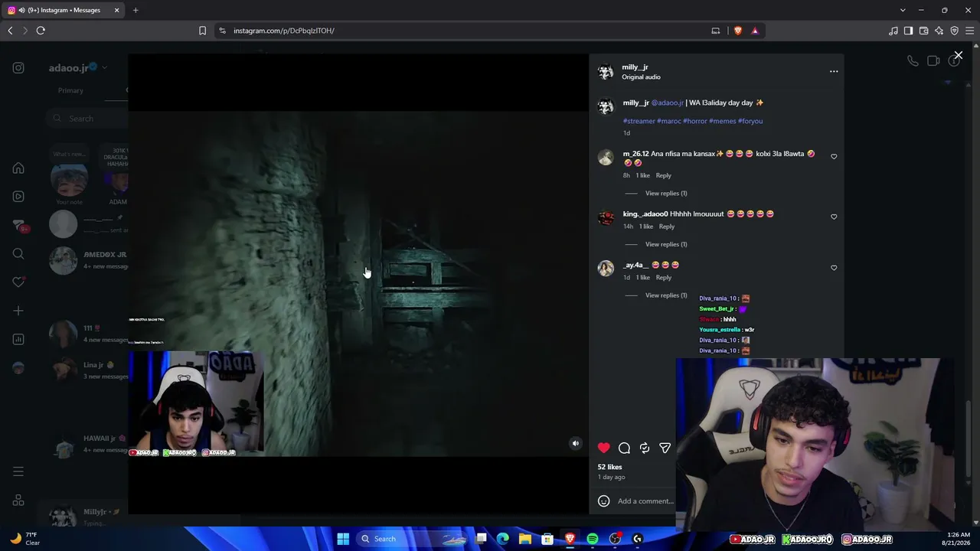Open m_26.12's profile picture
Image resolution: width=980 pixels, height=551 pixels.
point(606,158)
